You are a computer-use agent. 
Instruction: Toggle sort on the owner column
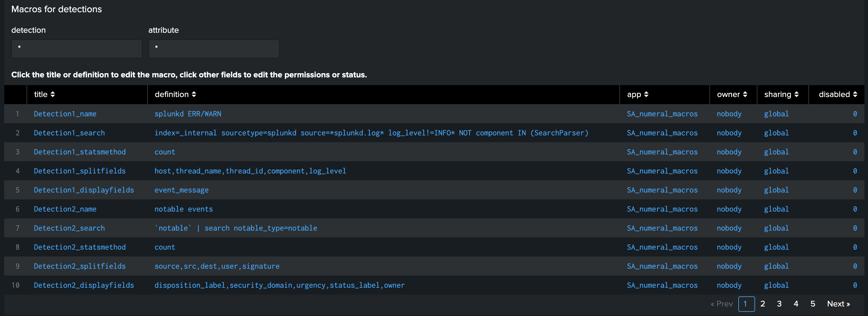point(745,95)
